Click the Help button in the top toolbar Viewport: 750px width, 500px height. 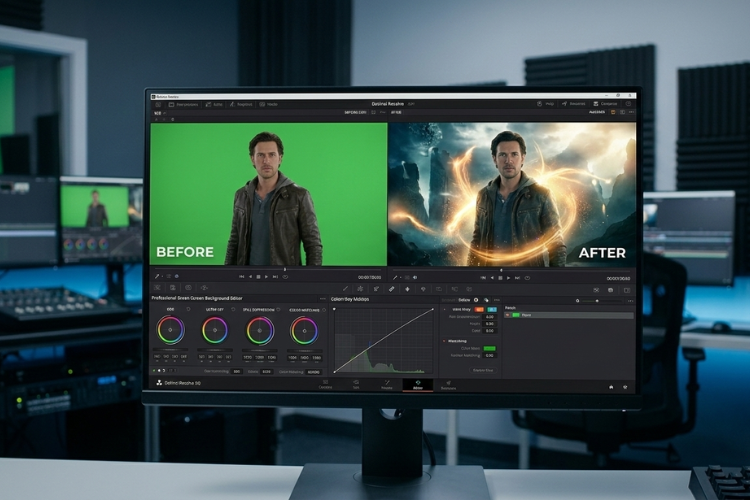click(549, 104)
